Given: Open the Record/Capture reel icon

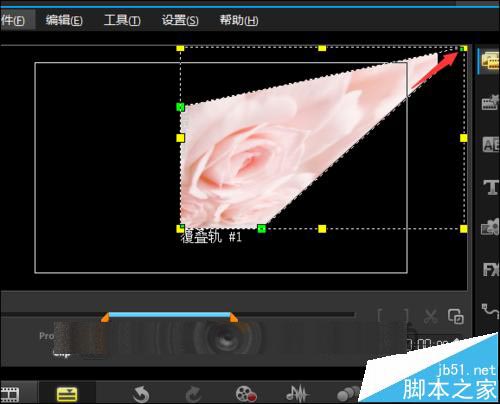Looking at the screenshot, I should [x=246, y=394].
